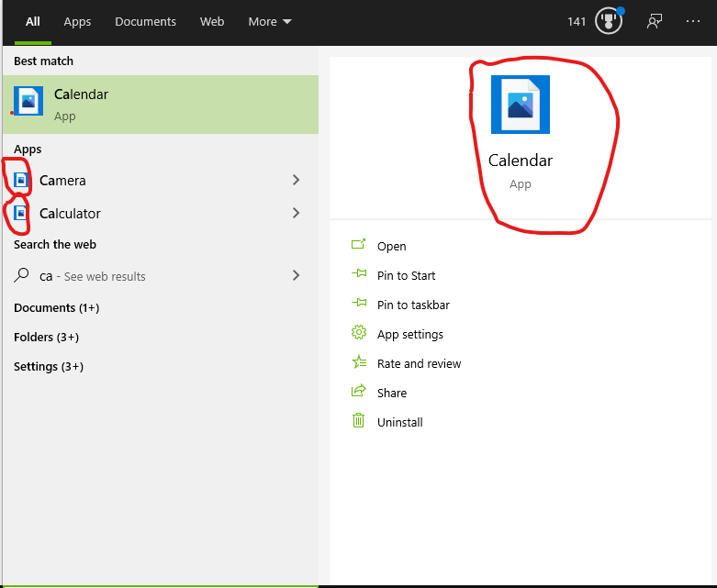The image size is (717, 588).
Task: Expand Calculator options with its chevron
Action: pyautogui.click(x=296, y=213)
